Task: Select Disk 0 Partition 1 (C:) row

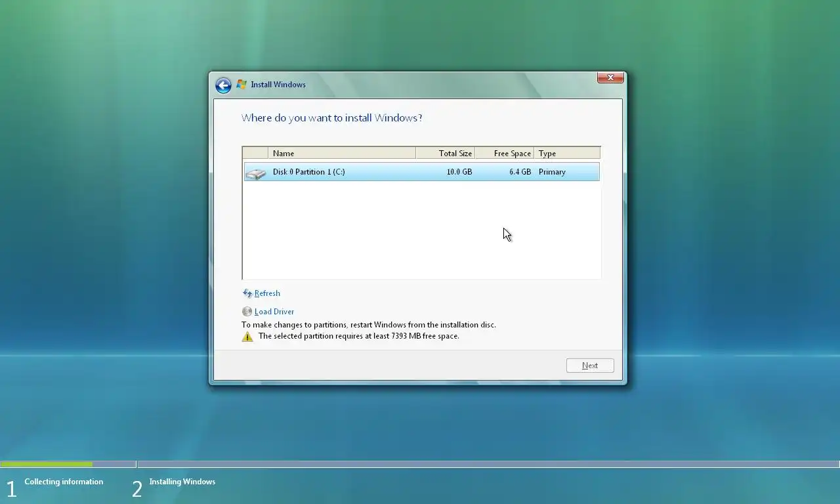Action: [421, 172]
